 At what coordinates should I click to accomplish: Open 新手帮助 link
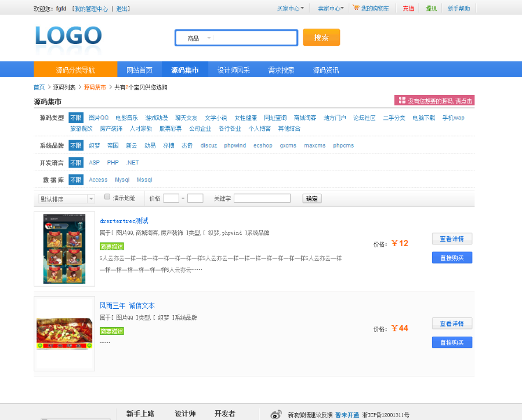459,8
